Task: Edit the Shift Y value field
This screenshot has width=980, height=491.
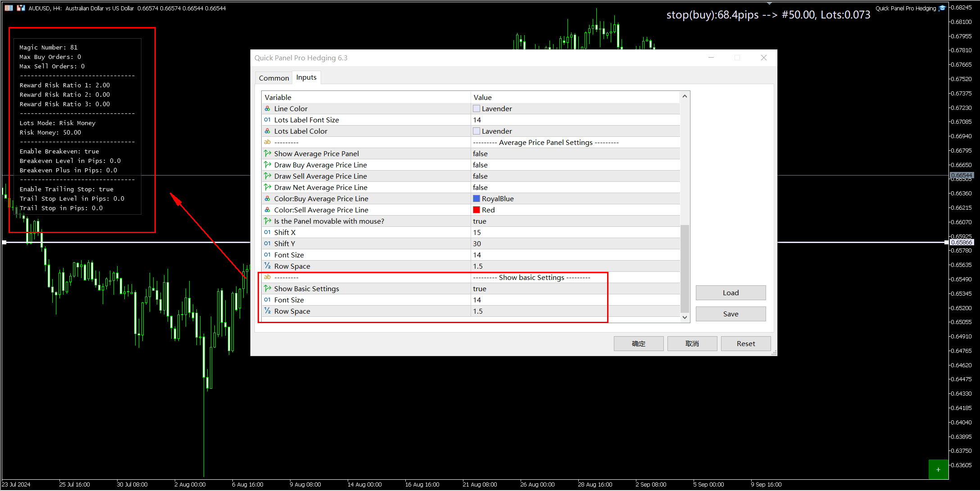Action: tap(477, 243)
